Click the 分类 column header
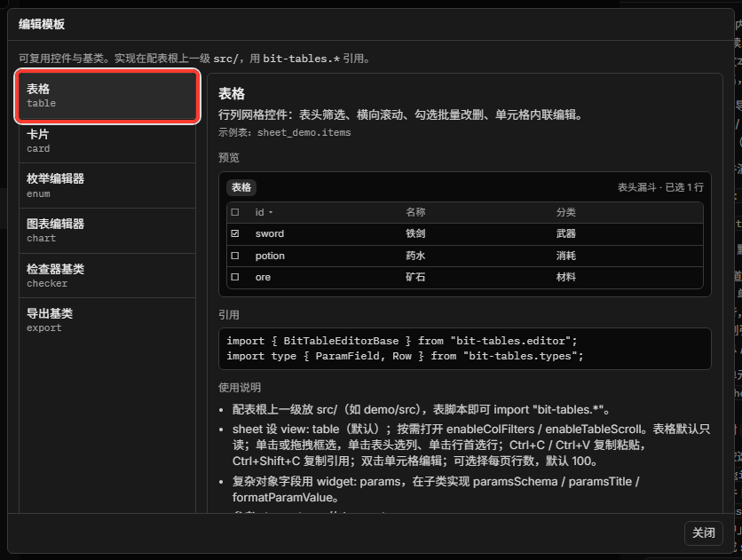 tap(566, 212)
